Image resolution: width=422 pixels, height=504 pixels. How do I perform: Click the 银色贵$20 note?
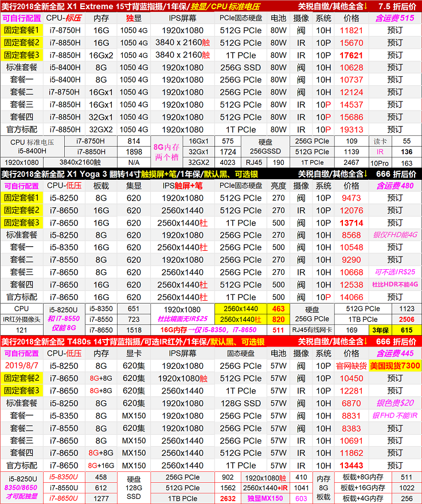[x=395, y=403]
